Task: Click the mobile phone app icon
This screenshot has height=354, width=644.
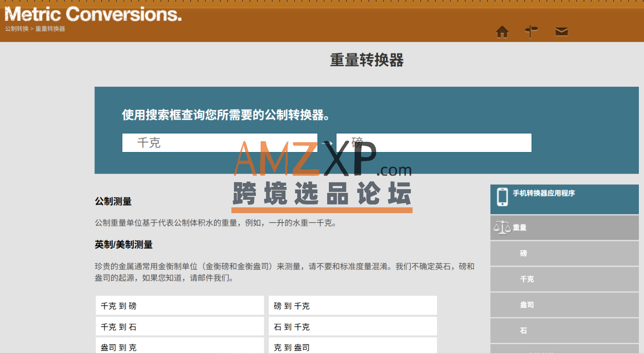Action: (x=502, y=197)
